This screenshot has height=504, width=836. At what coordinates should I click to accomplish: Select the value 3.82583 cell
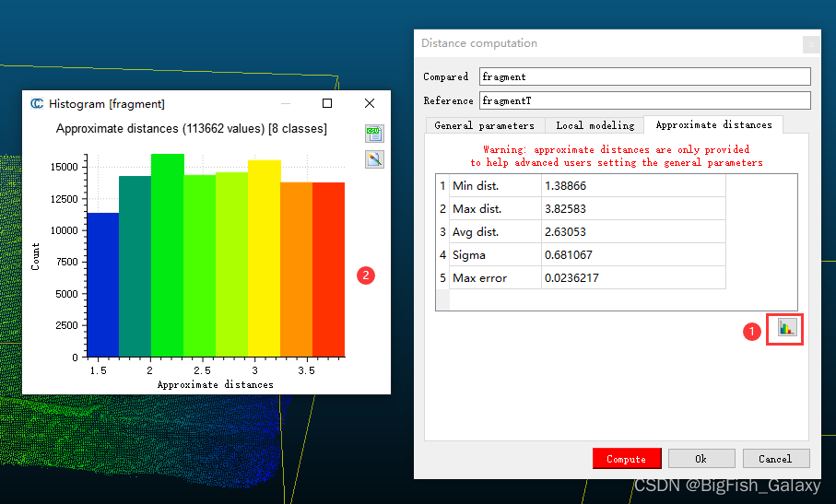[633, 209]
